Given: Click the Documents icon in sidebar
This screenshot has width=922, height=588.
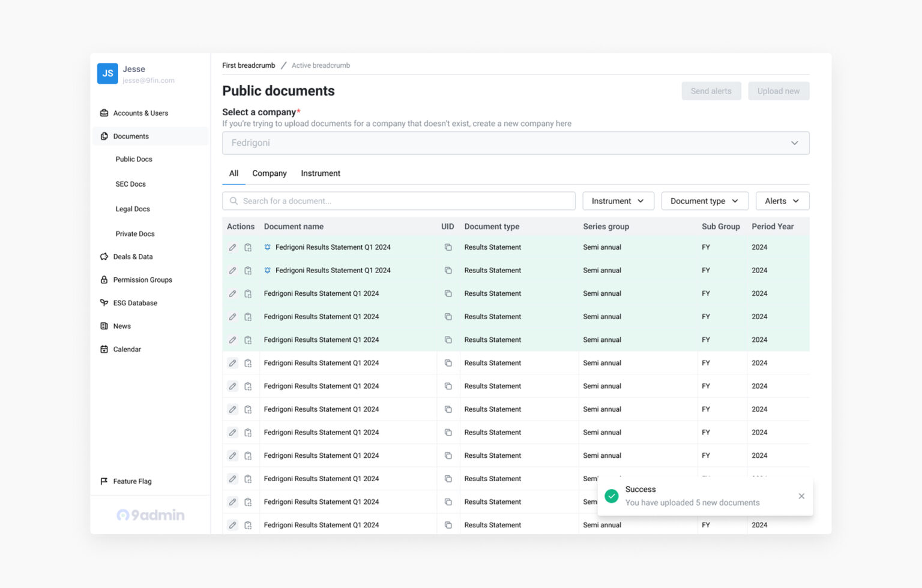Looking at the screenshot, I should (x=104, y=136).
